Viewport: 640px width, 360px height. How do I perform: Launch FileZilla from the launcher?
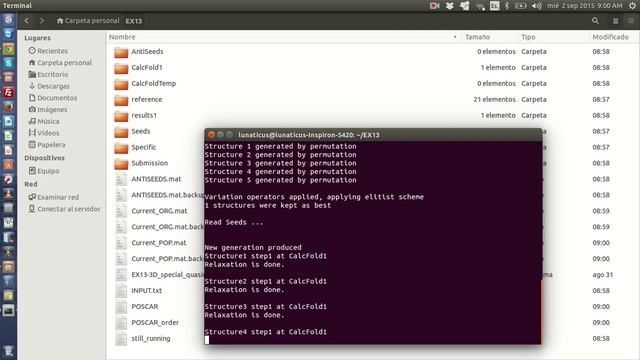8,93
